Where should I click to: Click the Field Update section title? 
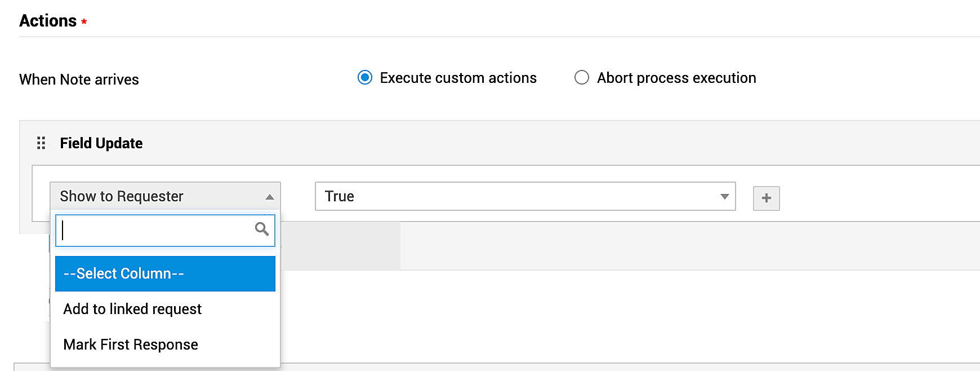pos(101,143)
